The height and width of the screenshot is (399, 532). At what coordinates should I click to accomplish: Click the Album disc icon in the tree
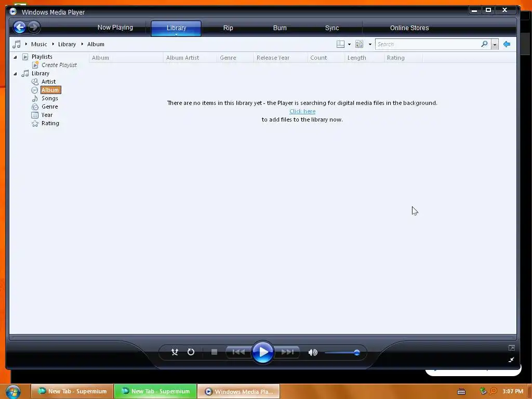pos(35,90)
